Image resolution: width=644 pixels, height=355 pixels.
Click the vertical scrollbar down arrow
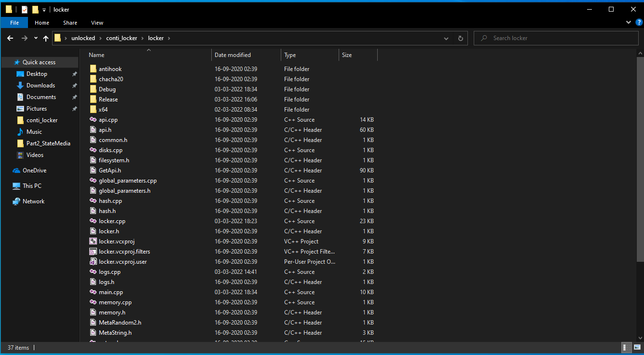tap(640, 338)
